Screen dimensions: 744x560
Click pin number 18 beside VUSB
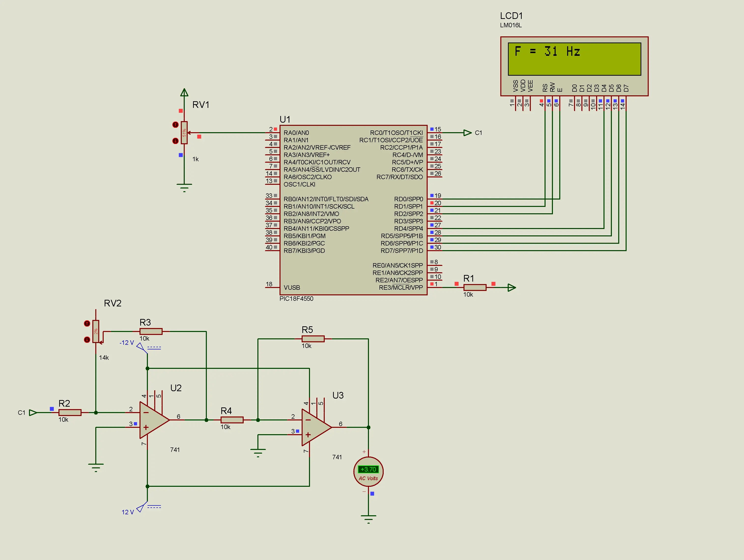tap(269, 284)
